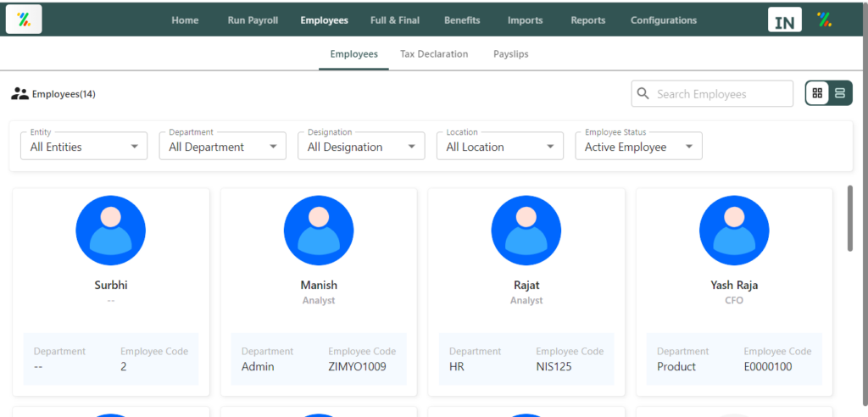Click employee code NIS125
868x417 pixels.
[554, 366]
